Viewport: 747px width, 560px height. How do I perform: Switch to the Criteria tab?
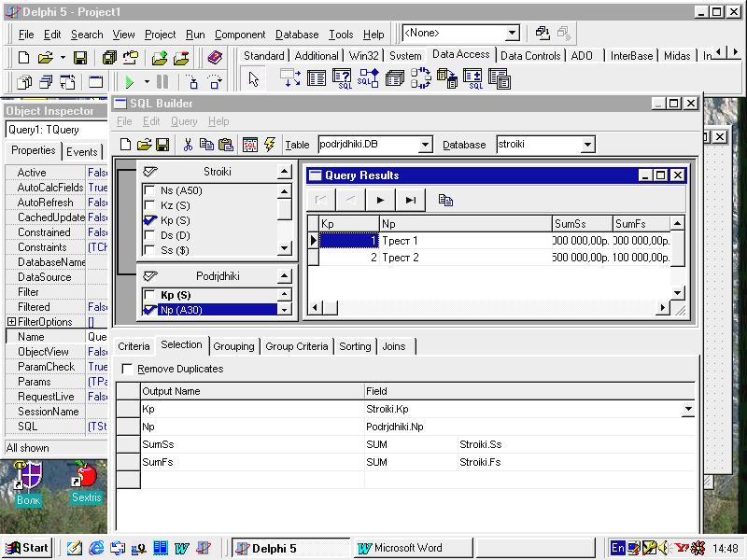(134, 346)
